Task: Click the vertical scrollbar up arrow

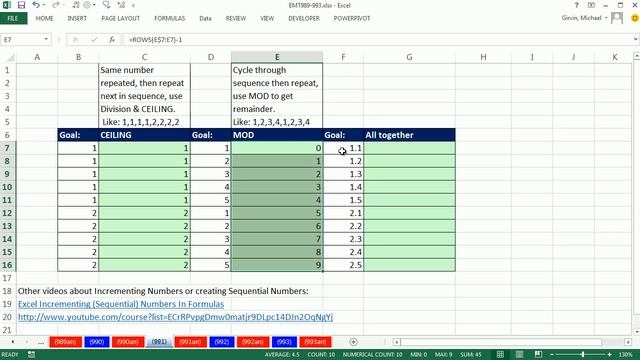Action: 636,56
